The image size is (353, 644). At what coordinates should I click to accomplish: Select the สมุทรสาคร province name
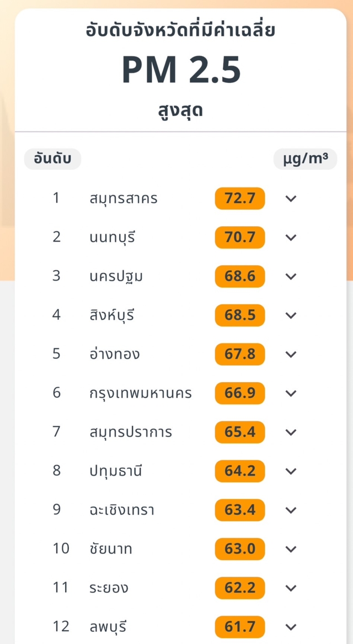(123, 198)
